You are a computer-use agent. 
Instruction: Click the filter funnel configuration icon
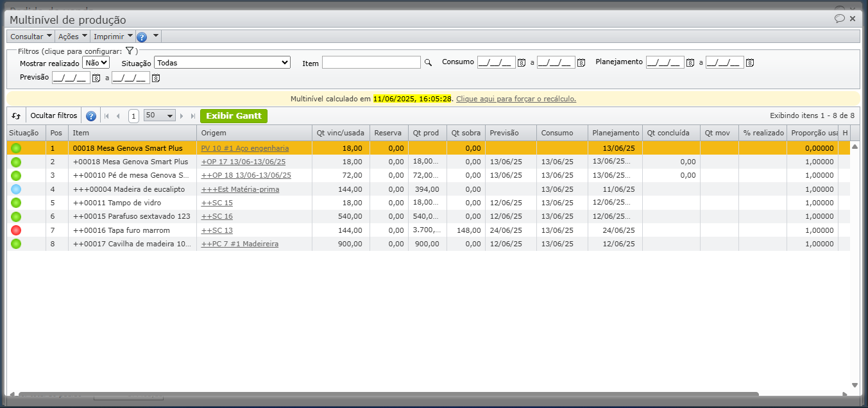coord(129,51)
